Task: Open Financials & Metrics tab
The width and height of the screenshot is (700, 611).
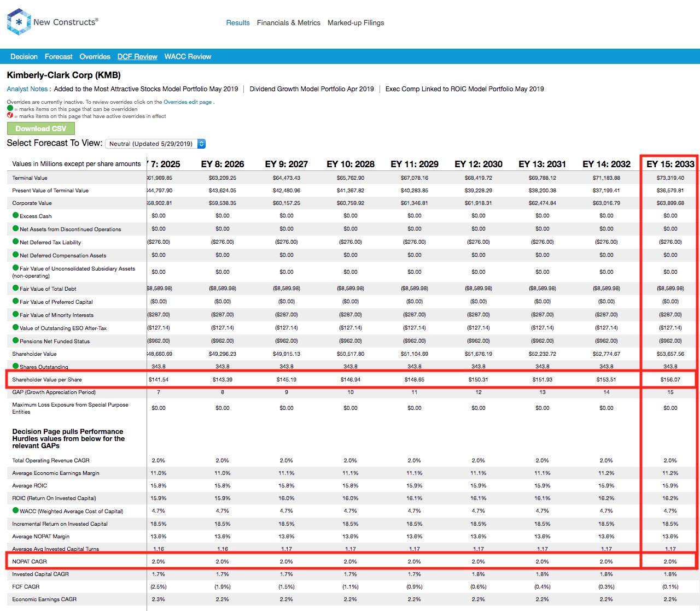Action: click(289, 22)
